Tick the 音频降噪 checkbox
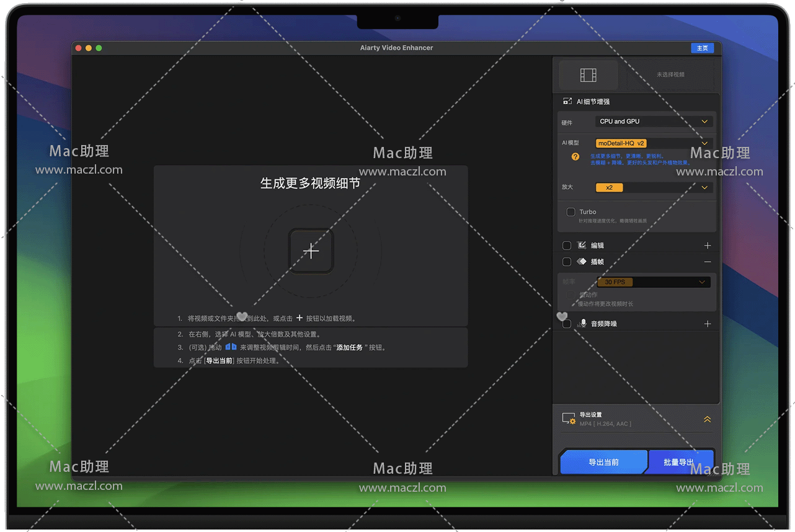 (567, 324)
